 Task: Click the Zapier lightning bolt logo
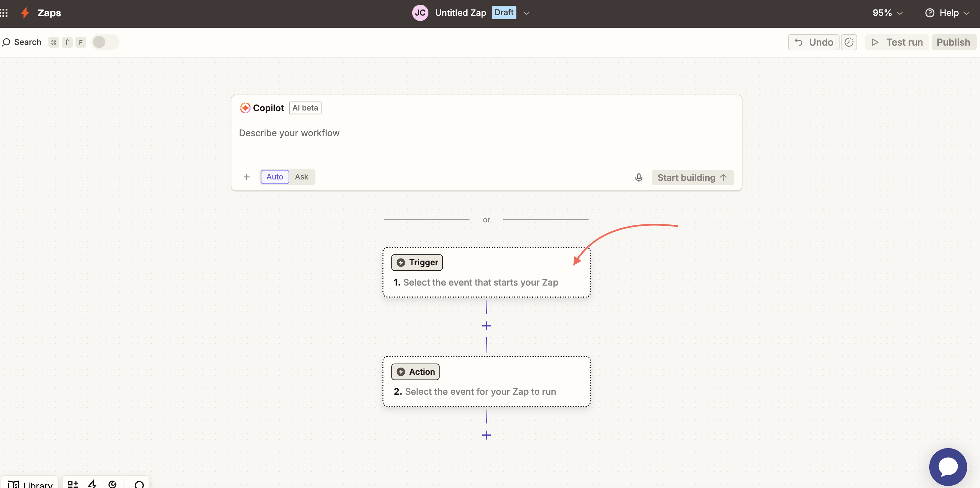pos(25,13)
